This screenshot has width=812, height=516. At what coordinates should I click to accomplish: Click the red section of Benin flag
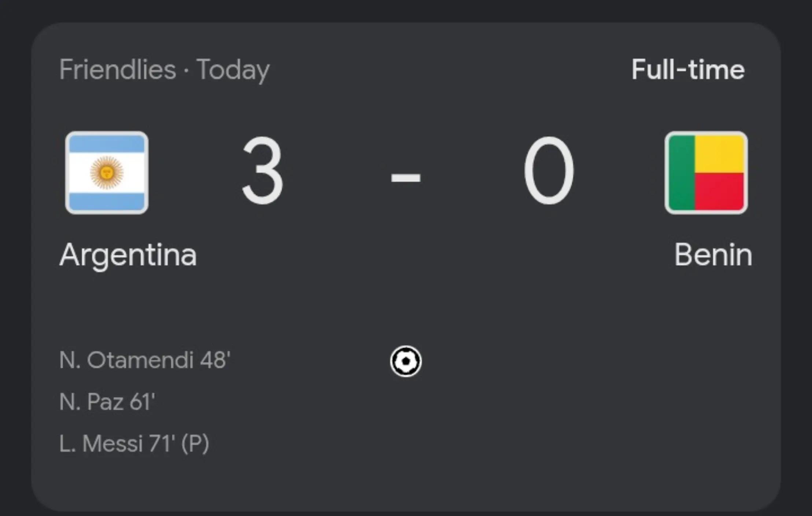click(720, 192)
